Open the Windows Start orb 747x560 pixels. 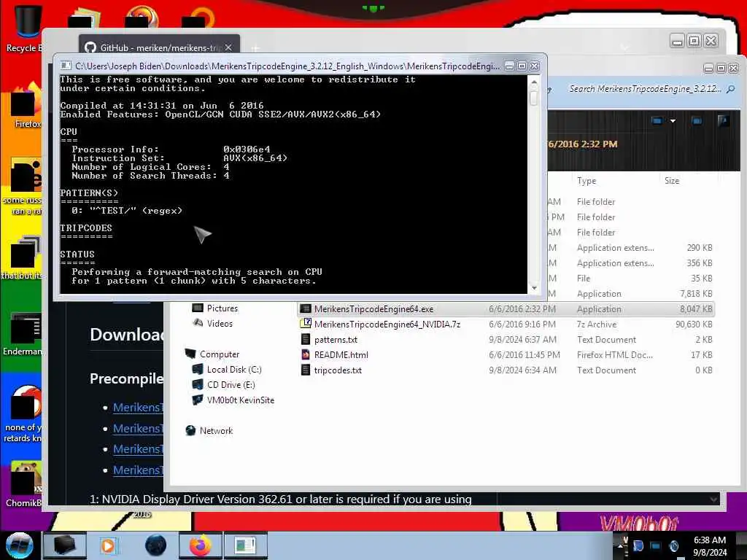pyautogui.click(x=19, y=545)
